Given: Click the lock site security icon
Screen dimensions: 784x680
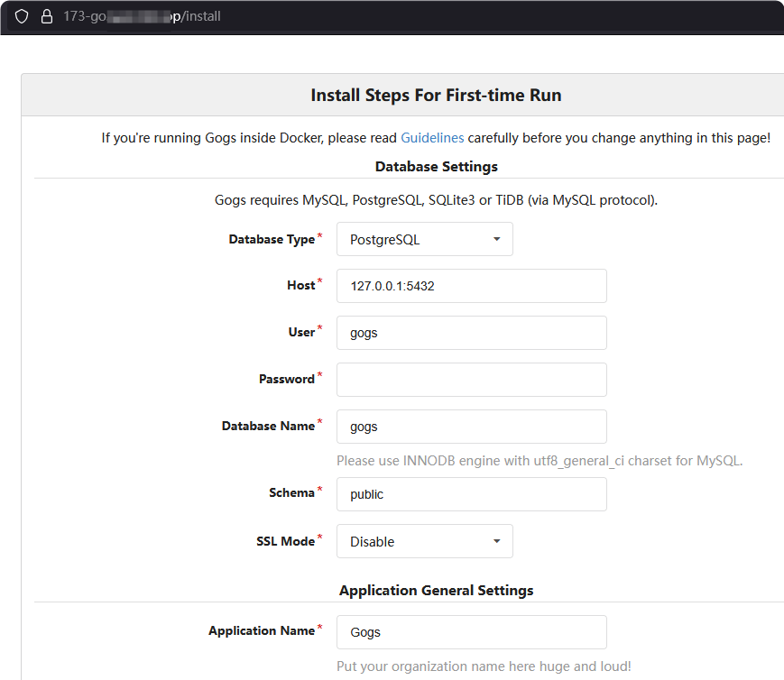Looking at the screenshot, I should coord(47,16).
